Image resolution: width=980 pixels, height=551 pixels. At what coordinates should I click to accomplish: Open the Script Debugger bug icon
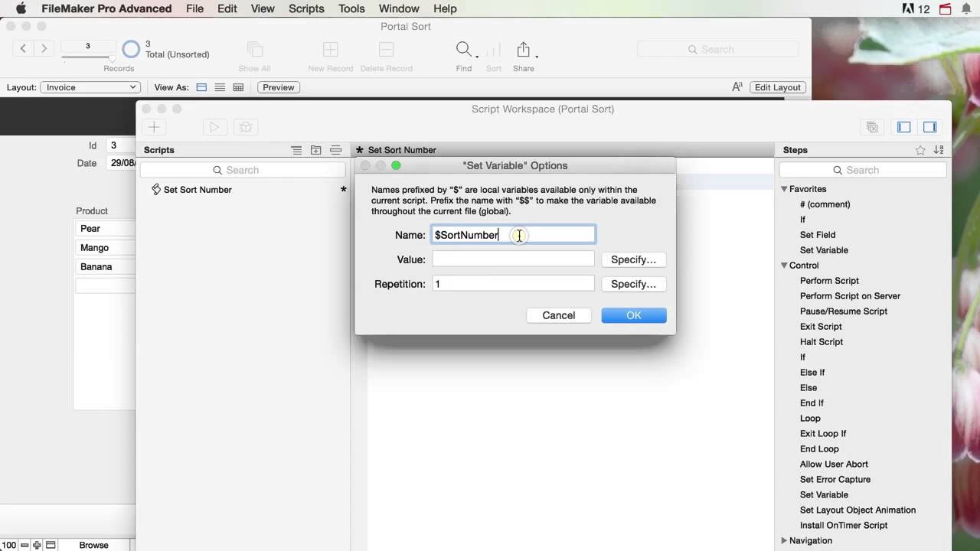[245, 127]
